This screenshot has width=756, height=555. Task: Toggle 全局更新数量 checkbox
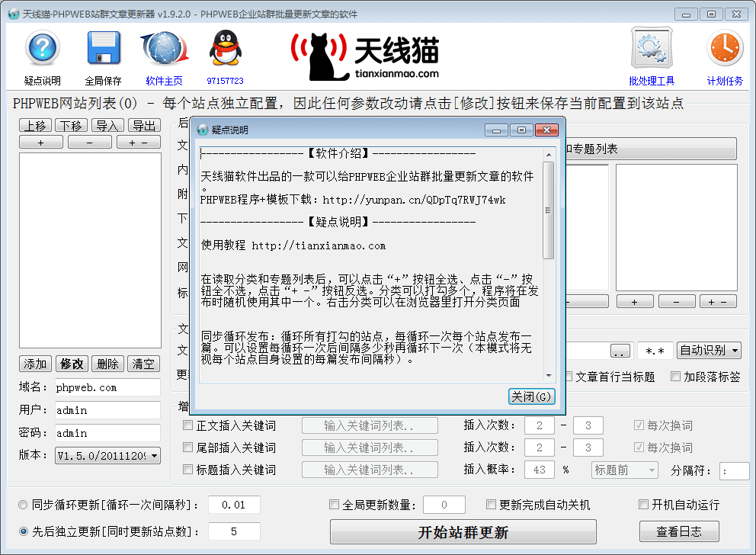pos(334,505)
